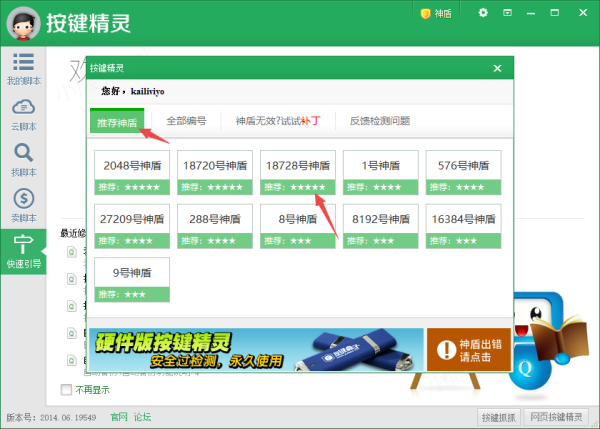Minimize the main window
The height and width of the screenshot is (429, 600).
[x=531, y=13]
